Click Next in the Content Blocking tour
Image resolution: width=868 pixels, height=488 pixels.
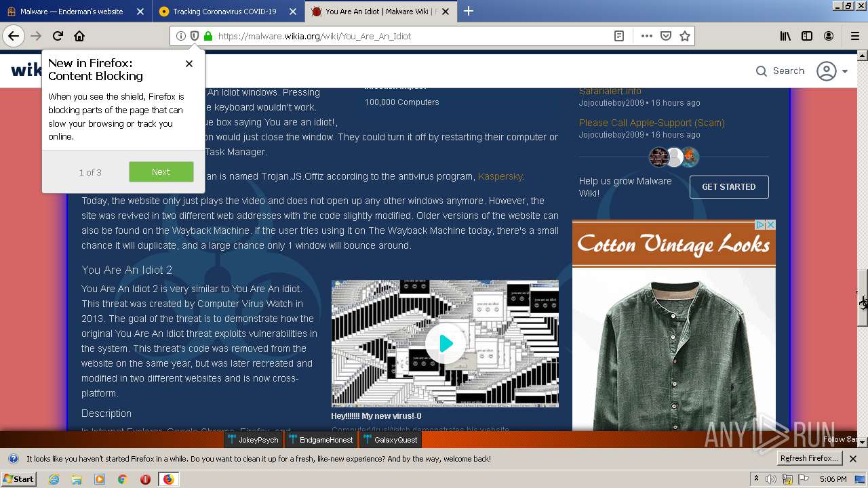pos(161,172)
